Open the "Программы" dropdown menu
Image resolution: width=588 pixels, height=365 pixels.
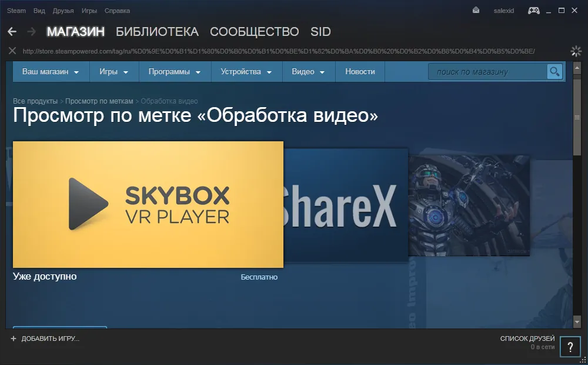174,72
